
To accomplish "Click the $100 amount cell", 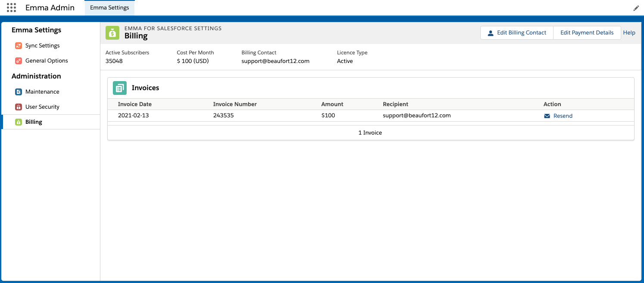I will click(x=328, y=116).
